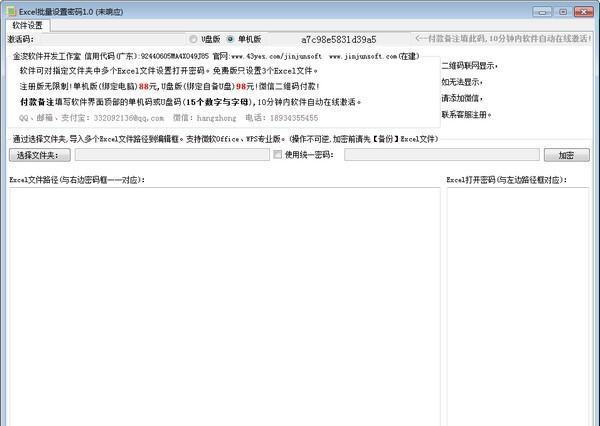Viewport: 600px width, 426px height.
Task: Click the folder path input field
Action: click(x=172, y=155)
